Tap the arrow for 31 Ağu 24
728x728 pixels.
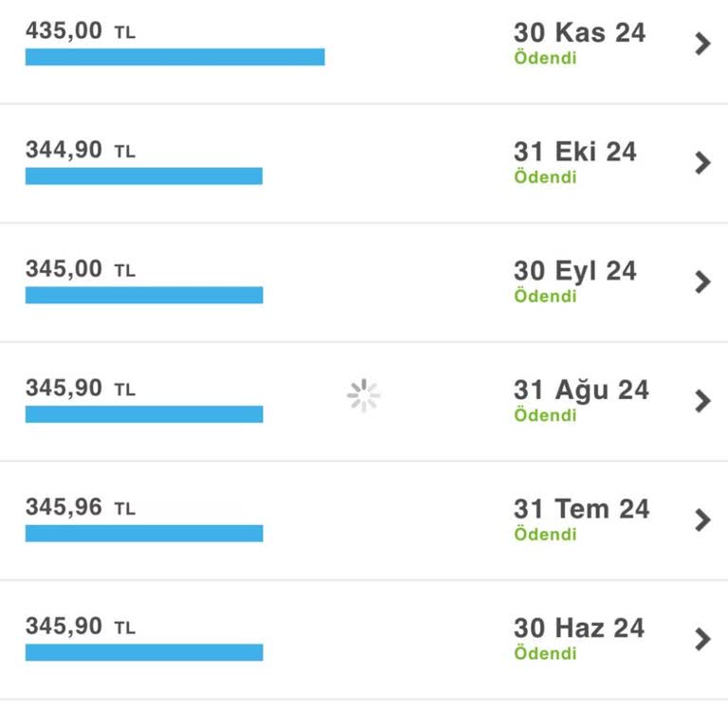click(702, 401)
